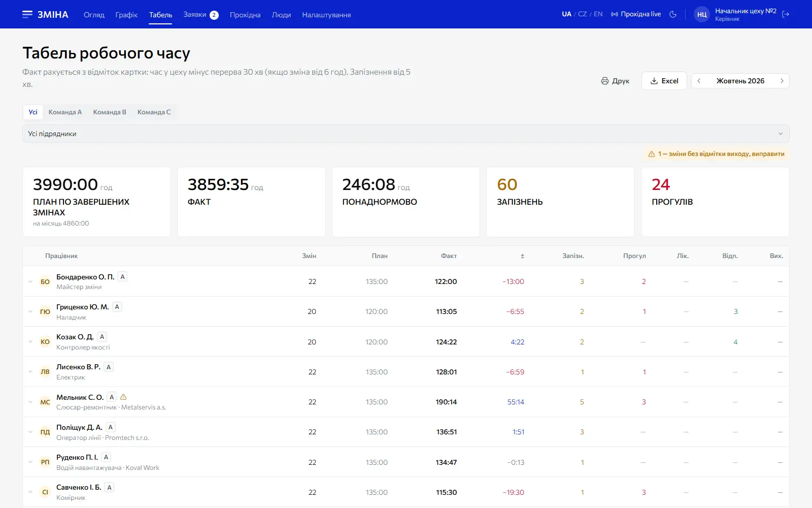Expand Руденко П. І. row
The image size is (812, 508).
point(30,462)
